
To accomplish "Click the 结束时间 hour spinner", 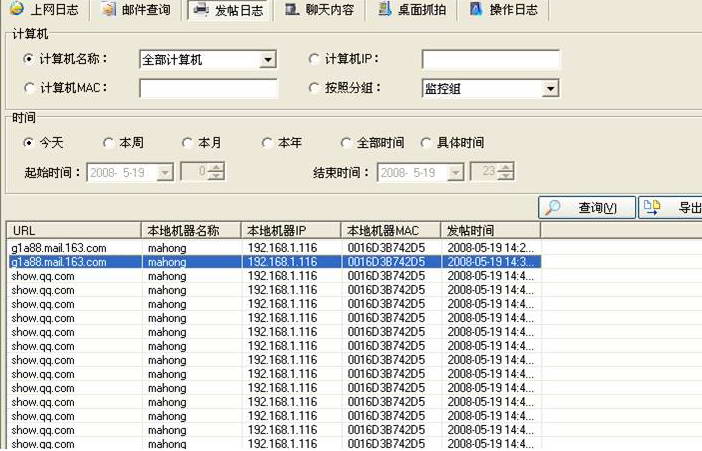I will 506,172.
